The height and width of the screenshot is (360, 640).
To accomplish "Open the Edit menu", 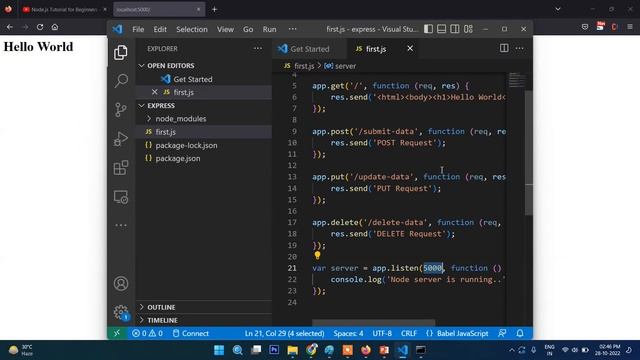I will 160,29.
